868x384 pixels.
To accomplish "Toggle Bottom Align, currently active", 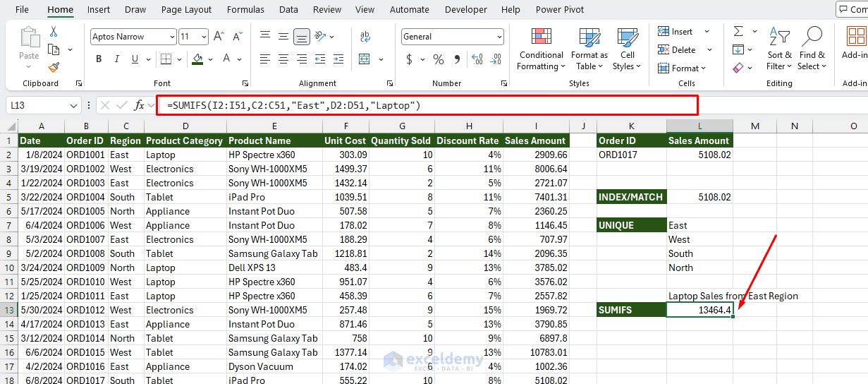I will pos(301,36).
